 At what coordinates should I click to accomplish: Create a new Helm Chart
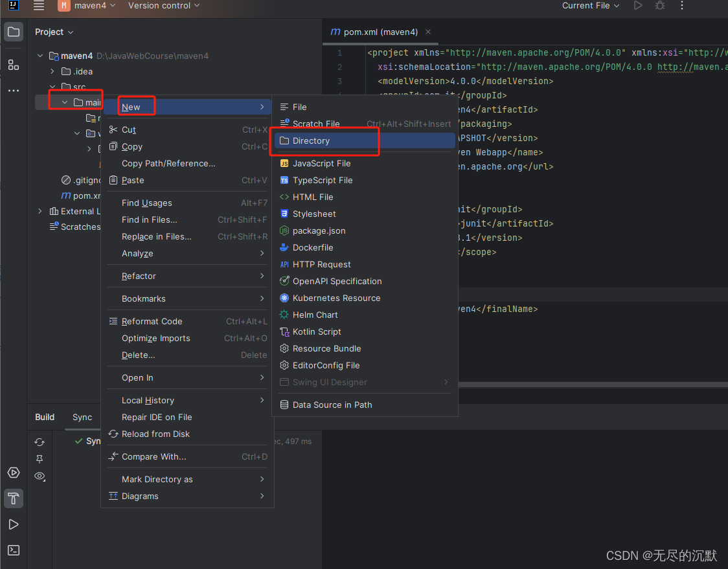(x=363, y=315)
